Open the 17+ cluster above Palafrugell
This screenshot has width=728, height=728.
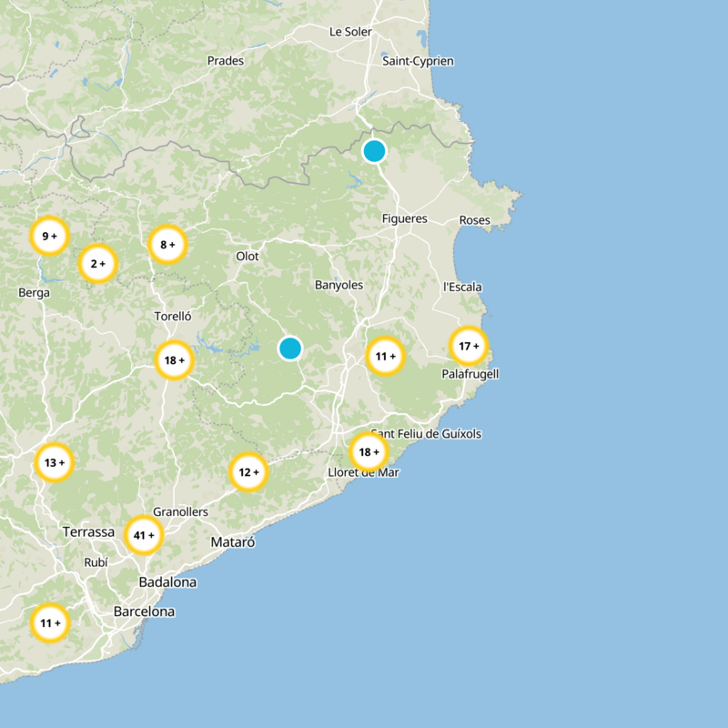469,346
